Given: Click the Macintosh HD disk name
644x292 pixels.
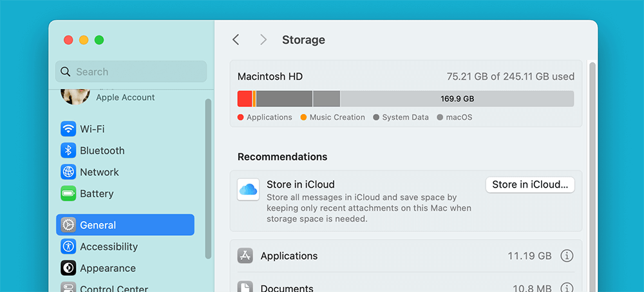Looking at the screenshot, I should tap(270, 77).
